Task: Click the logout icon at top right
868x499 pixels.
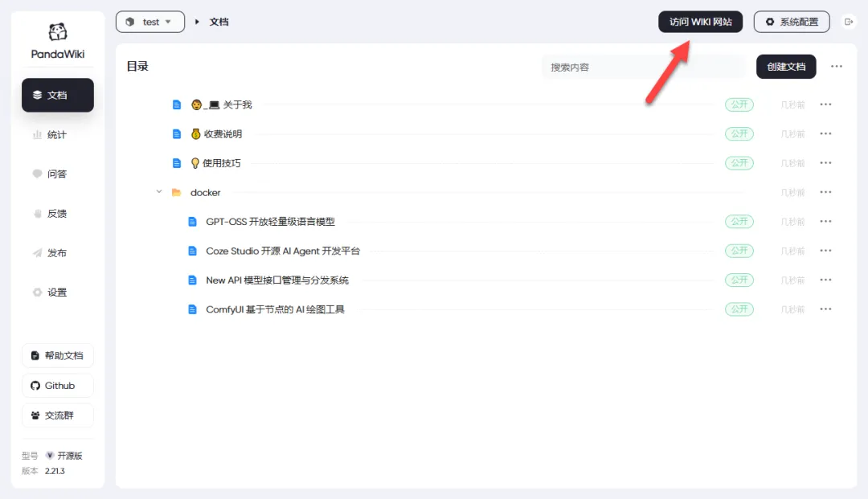Action: point(849,22)
